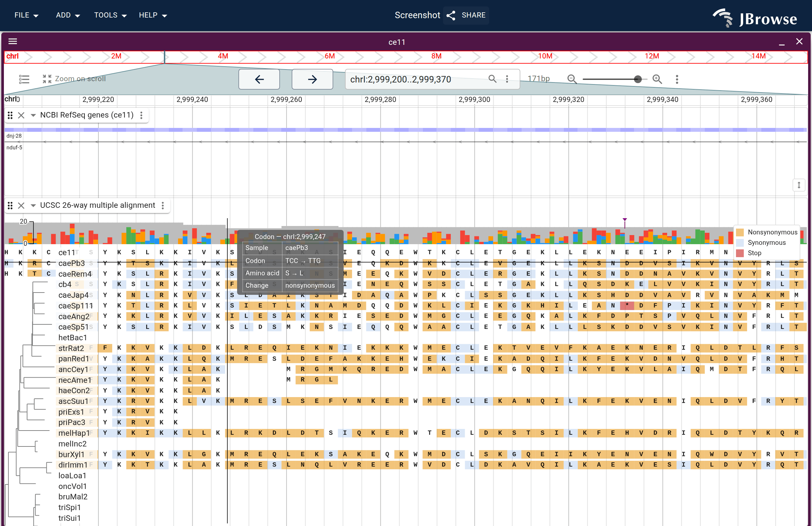Open the location box options menu
Viewport: 812px width, 526px height.
tap(507, 79)
